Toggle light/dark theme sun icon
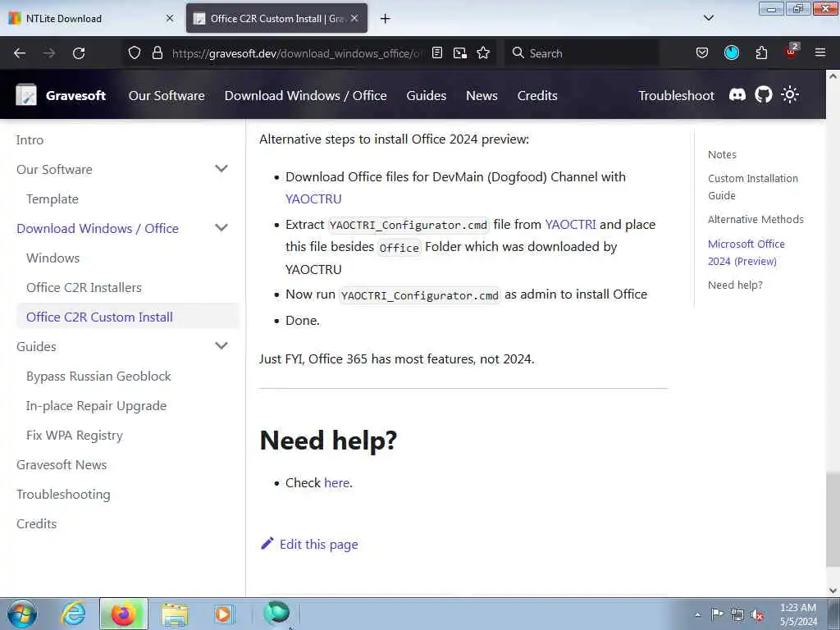This screenshot has height=630, width=840. tap(790, 95)
